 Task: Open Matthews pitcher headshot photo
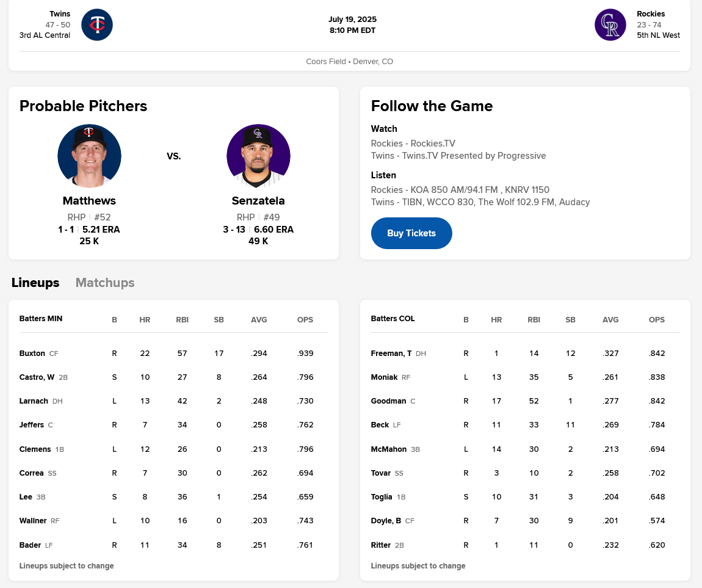click(89, 156)
